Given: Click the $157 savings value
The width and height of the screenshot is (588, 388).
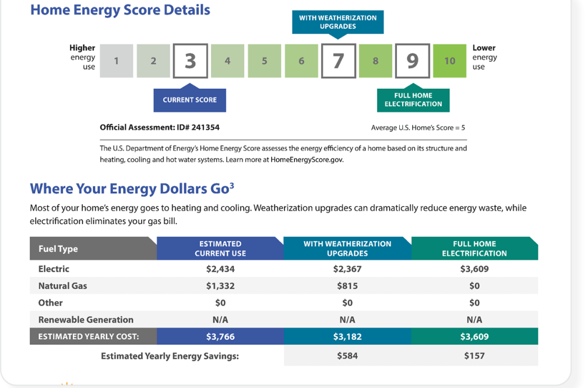Looking at the screenshot, I should coord(475,356).
